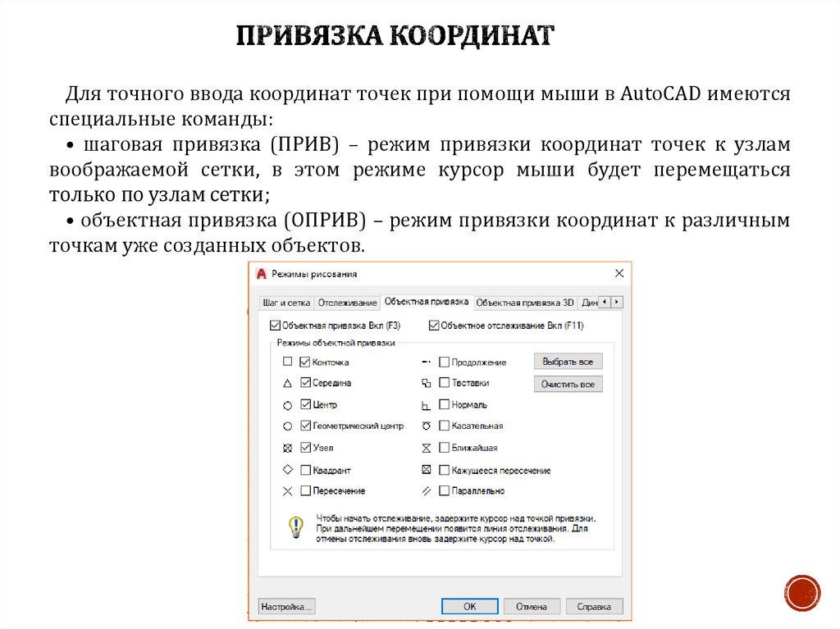Enable the Кажущееся пересечение checkbox
This screenshot has width=840, height=629.
pyautogui.click(x=444, y=470)
